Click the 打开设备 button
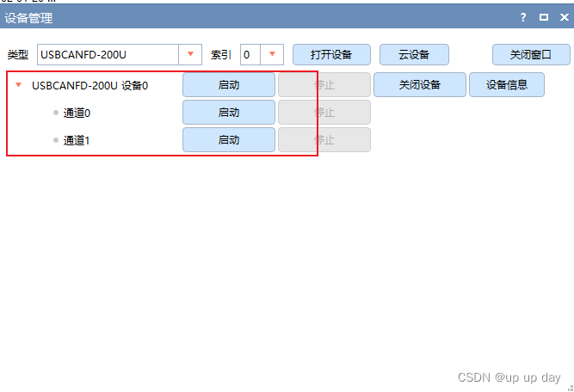The width and height of the screenshot is (574, 392). point(331,54)
